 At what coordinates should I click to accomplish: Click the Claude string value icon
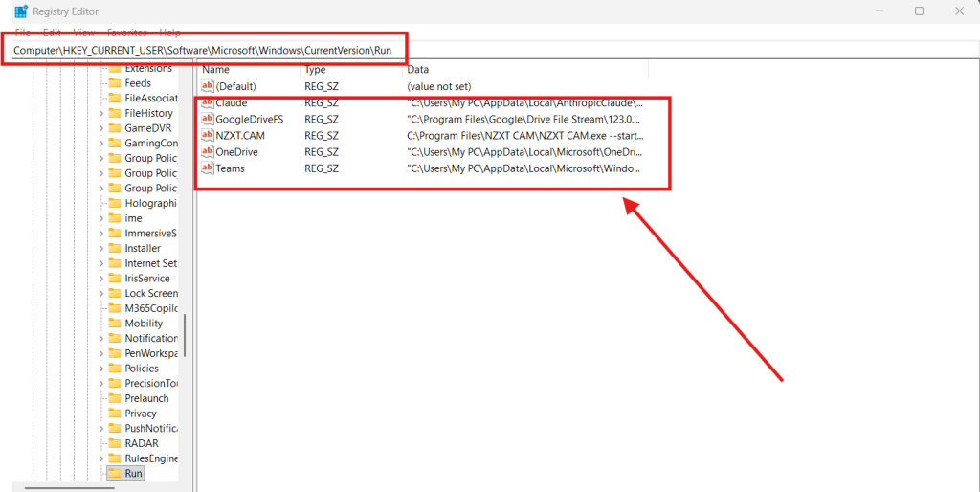click(208, 102)
